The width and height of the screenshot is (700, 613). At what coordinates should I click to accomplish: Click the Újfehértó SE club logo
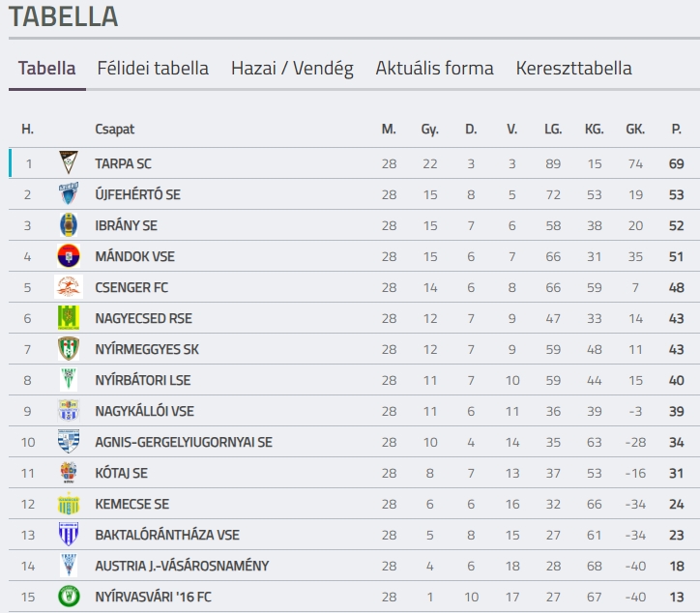(x=69, y=193)
